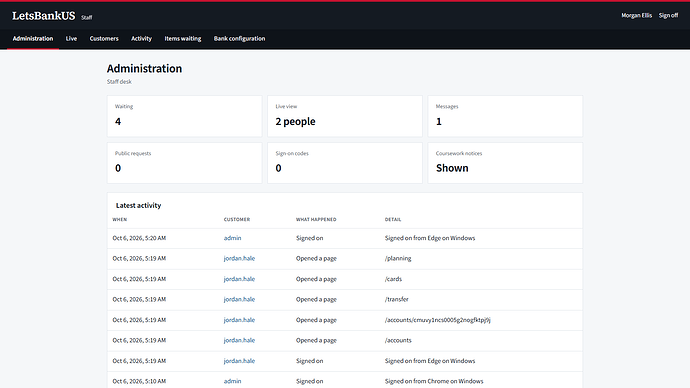690x388 pixels.
Task: Select the 'Oct 6, 2026, 5:10 AM' timestamp
Action: (x=139, y=381)
